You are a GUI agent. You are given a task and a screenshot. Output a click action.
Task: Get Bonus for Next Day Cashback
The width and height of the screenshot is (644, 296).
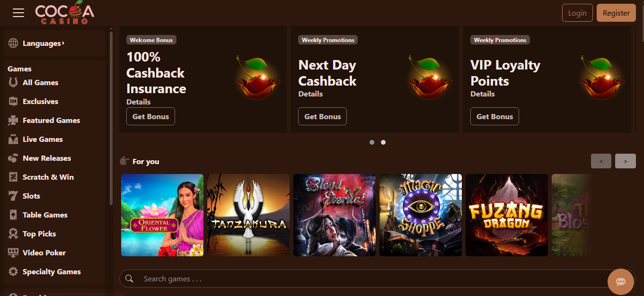[323, 116]
